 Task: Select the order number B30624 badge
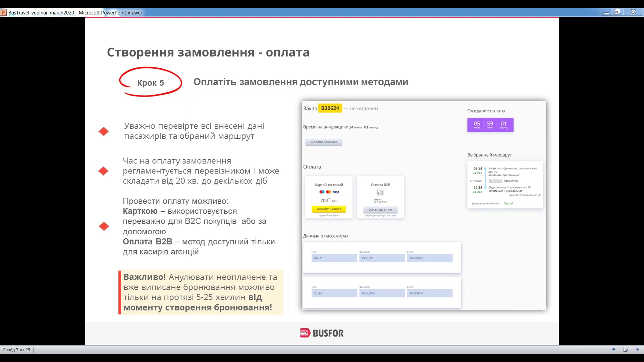coord(330,108)
